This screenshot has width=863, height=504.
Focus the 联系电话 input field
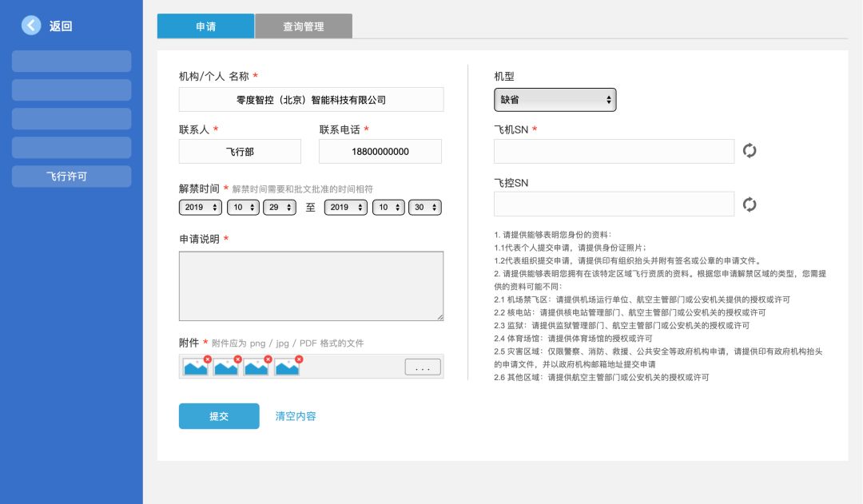pos(380,151)
